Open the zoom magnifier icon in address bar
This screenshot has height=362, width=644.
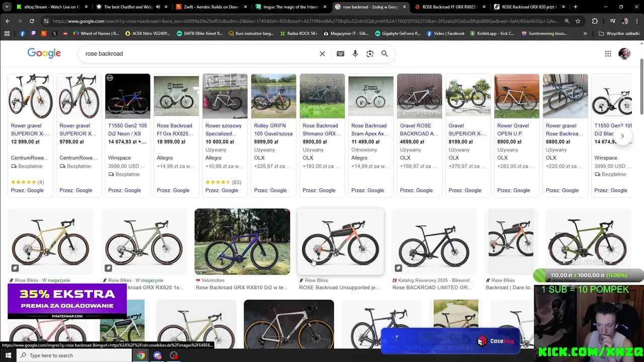(567, 21)
